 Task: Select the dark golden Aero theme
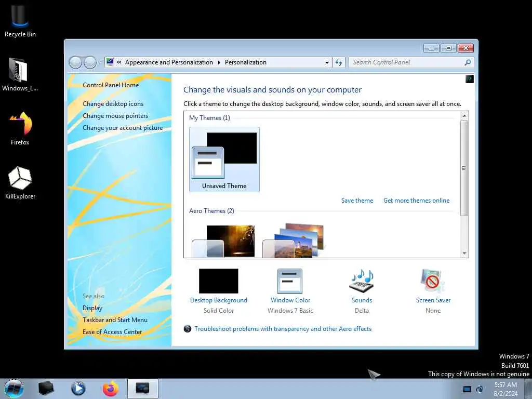(x=223, y=241)
